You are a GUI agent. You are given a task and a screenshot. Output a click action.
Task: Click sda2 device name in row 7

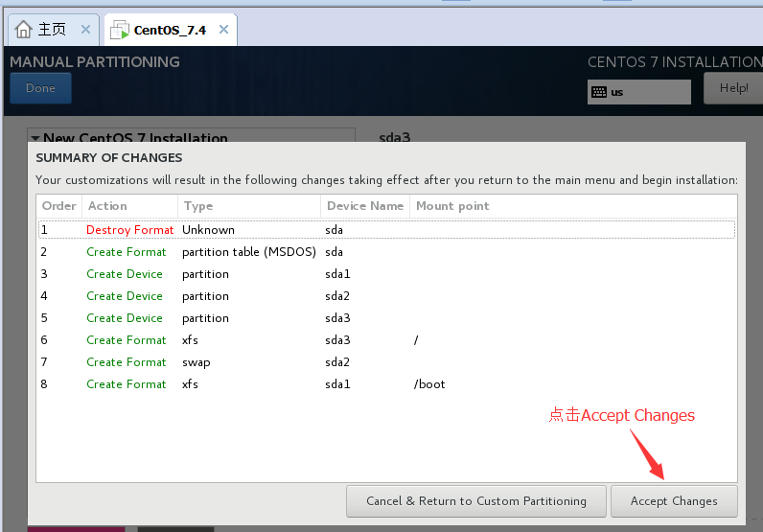[337, 362]
